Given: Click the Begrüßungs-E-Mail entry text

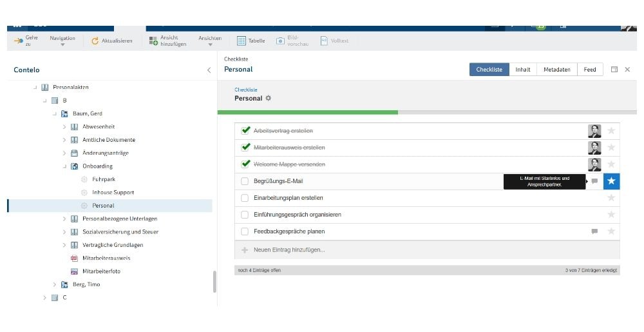Looking at the screenshot, I should [278, 181].
